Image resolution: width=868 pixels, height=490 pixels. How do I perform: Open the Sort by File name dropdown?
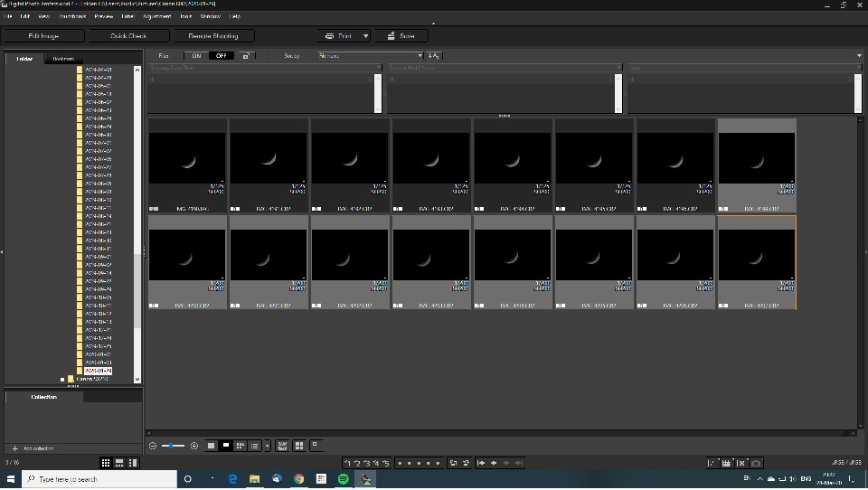click(x=369, y=56)
